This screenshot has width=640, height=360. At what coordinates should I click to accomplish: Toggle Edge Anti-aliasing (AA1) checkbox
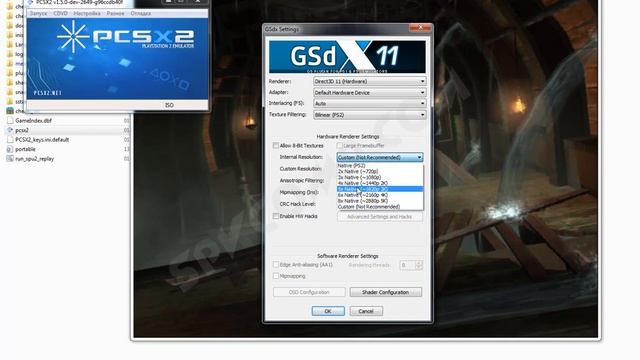(276, 265)
